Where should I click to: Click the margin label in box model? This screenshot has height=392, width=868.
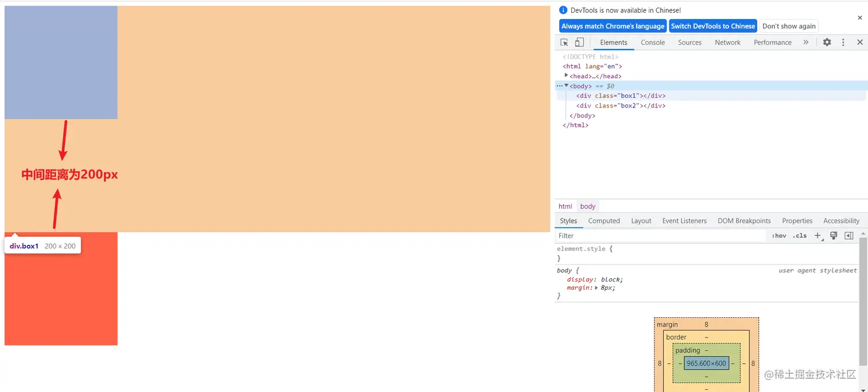point(667,325)
